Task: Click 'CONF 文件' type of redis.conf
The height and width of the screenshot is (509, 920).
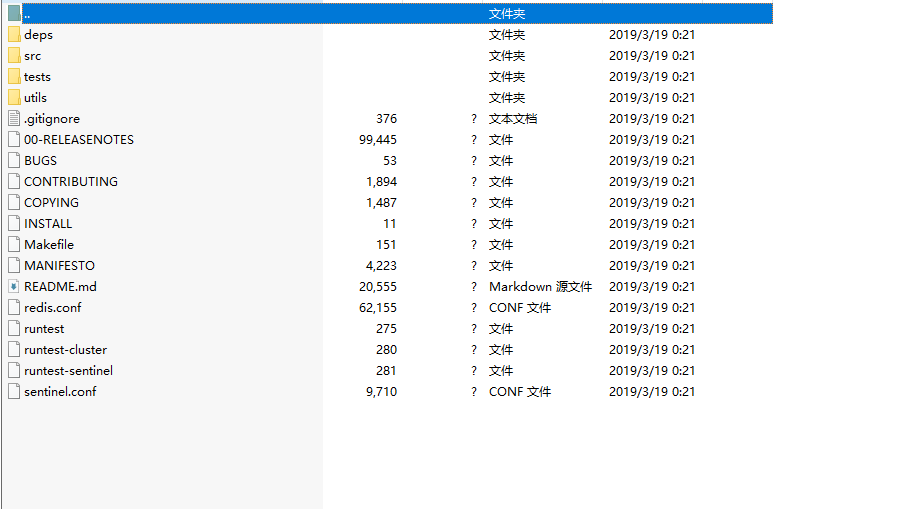Action: tap(520, 308)
